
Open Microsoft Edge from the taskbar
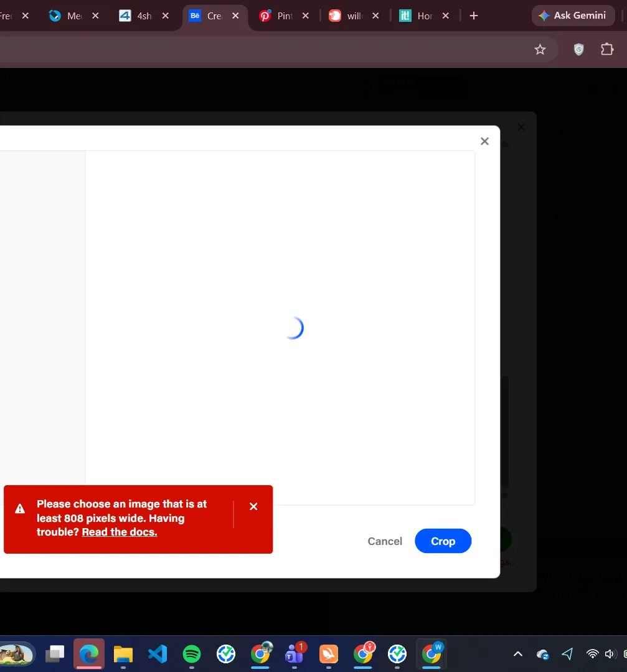[89, 653]
